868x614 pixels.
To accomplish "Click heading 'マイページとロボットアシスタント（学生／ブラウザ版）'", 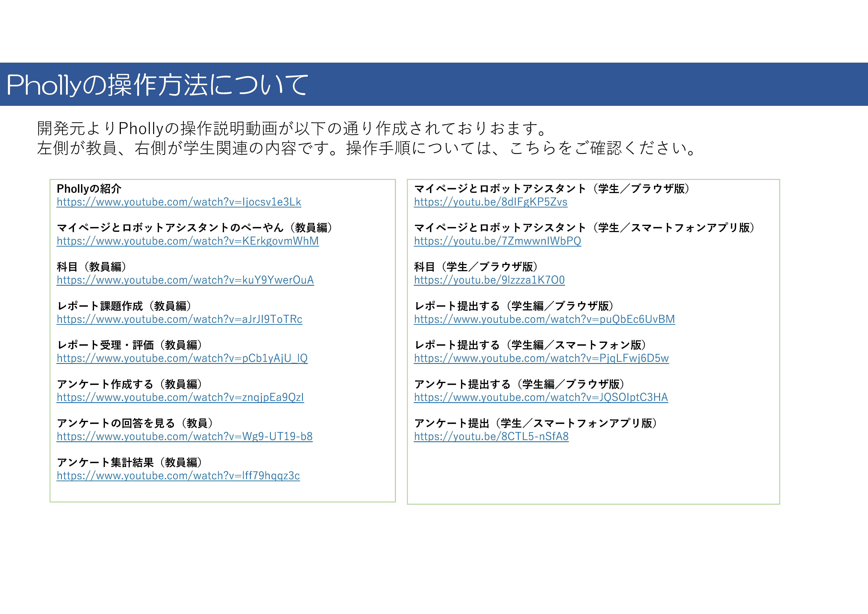I will click(x=552, y=189).
